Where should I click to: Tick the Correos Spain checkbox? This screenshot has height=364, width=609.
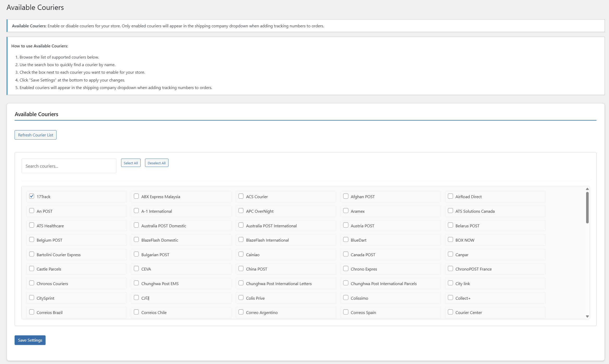click(346, 312)
